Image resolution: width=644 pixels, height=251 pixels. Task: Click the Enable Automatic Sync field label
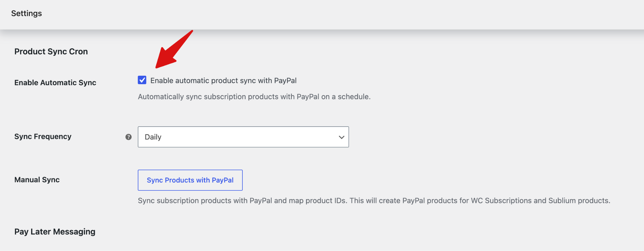(55, 83)
